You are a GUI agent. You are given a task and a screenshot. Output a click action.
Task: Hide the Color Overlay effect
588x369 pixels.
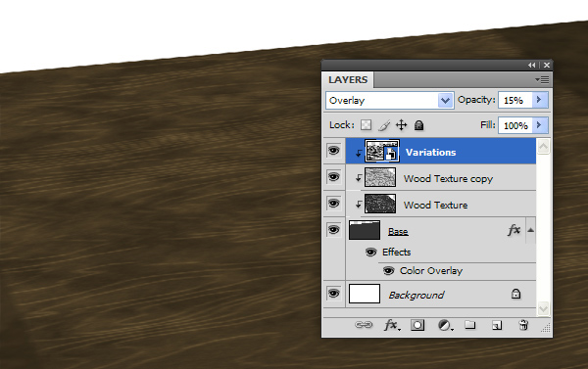388,270
